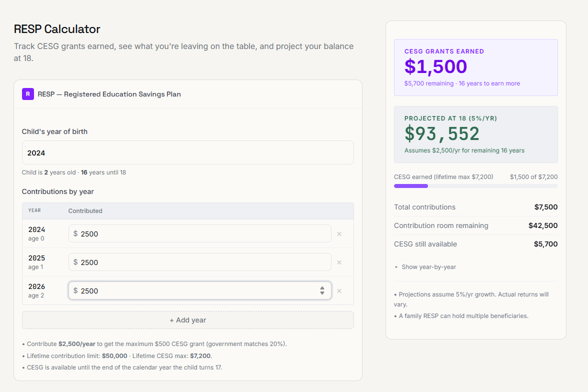Click the Contributed column header
588x392 pixels.
click(x=85, y=211)
